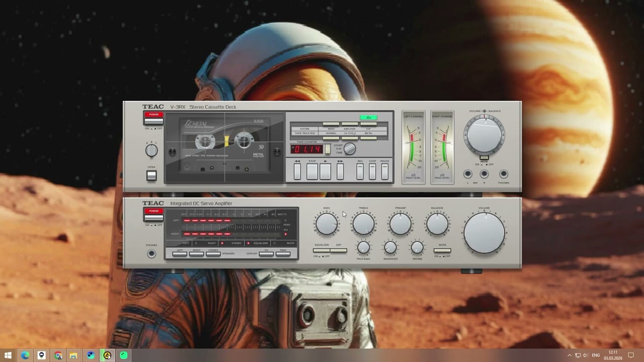The height and width of the screenshot is (362, 644).
Task: Open the Windows Start menu
Action: point(8,355)
